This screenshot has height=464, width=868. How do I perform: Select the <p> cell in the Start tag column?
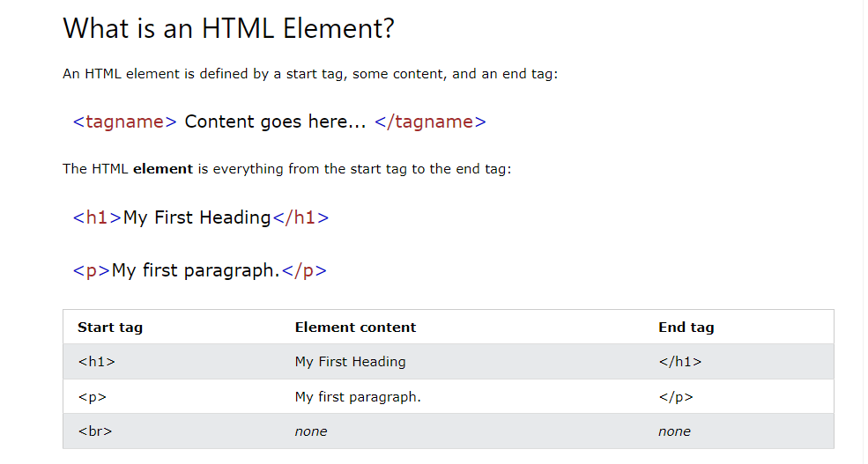point(92,397)
